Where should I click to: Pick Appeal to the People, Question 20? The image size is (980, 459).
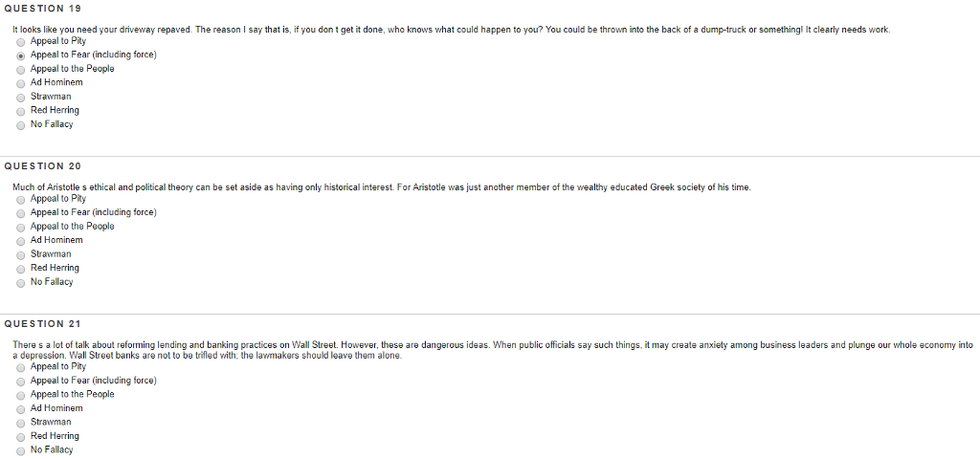point(21,227)
